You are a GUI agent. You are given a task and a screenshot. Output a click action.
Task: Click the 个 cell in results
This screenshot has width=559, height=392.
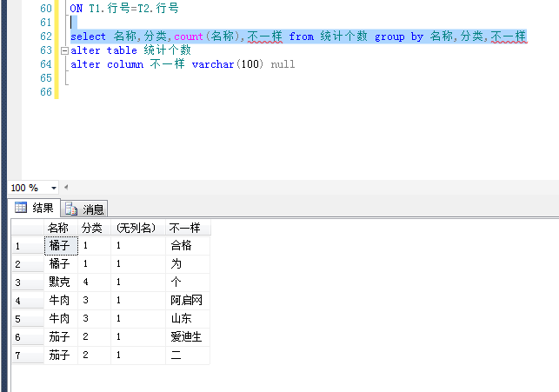pyautogui.click(x=188, y=282)
